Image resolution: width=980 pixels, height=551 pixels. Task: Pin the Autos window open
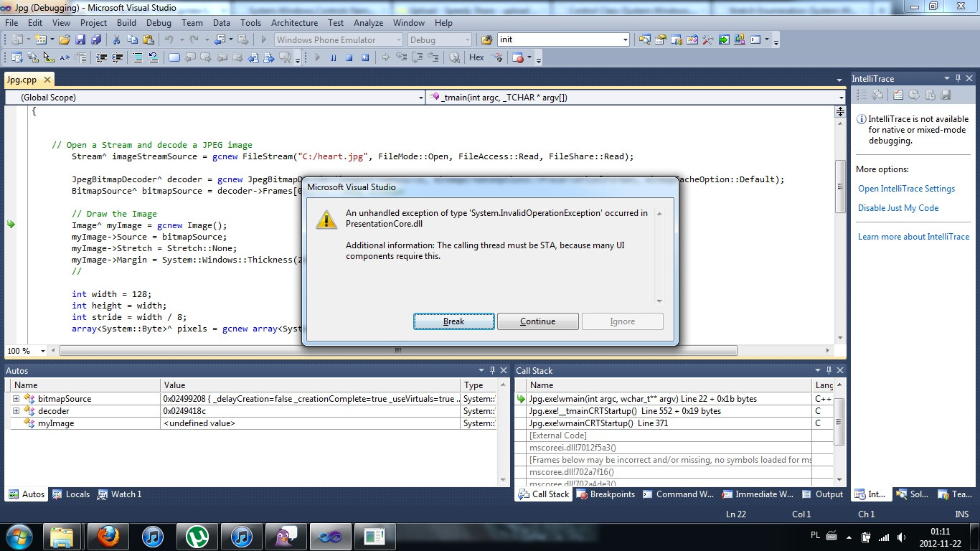point(492,370)
